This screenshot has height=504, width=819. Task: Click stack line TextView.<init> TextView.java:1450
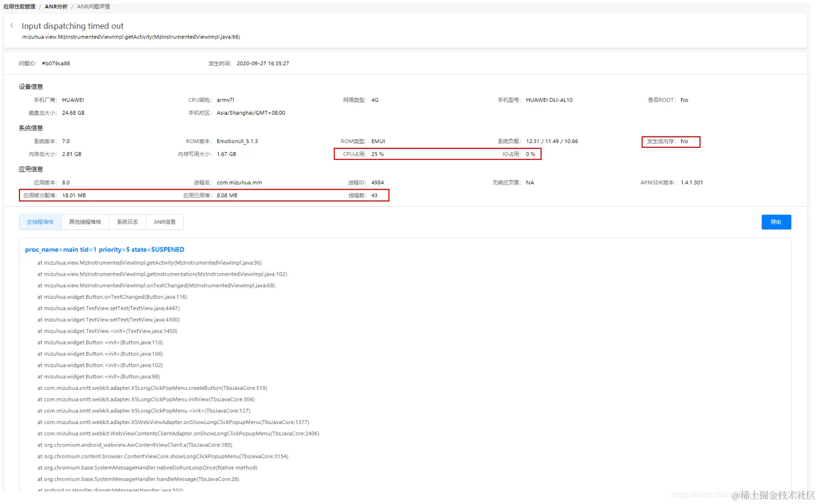tap(107, 331)
